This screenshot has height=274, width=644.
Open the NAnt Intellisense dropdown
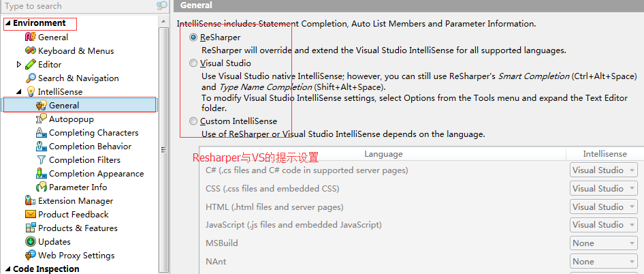(603, 261)
